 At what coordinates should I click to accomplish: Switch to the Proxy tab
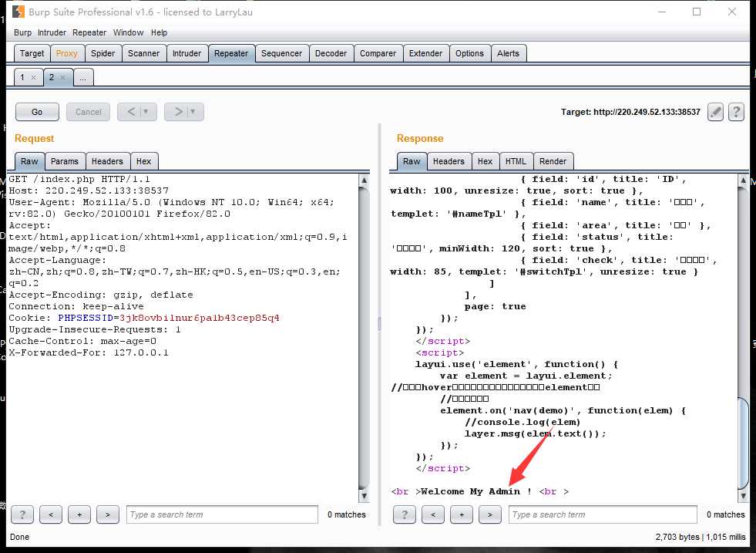point(66,53)
